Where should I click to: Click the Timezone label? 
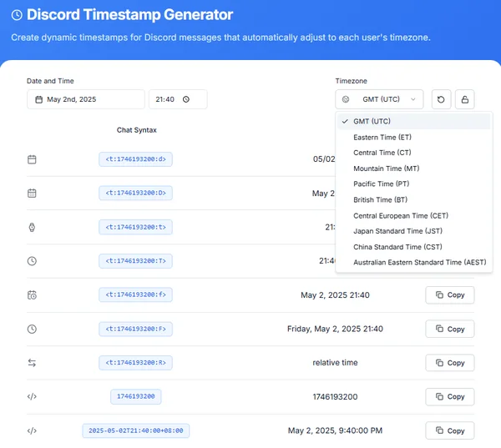click(x=352, y=81)
